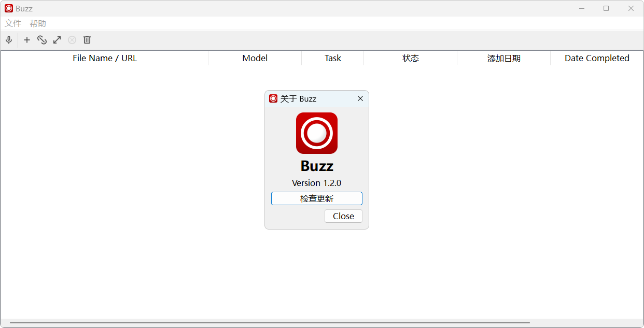
Task: Close the 关于 Buzz dialog with X
Action: point(360,98)
